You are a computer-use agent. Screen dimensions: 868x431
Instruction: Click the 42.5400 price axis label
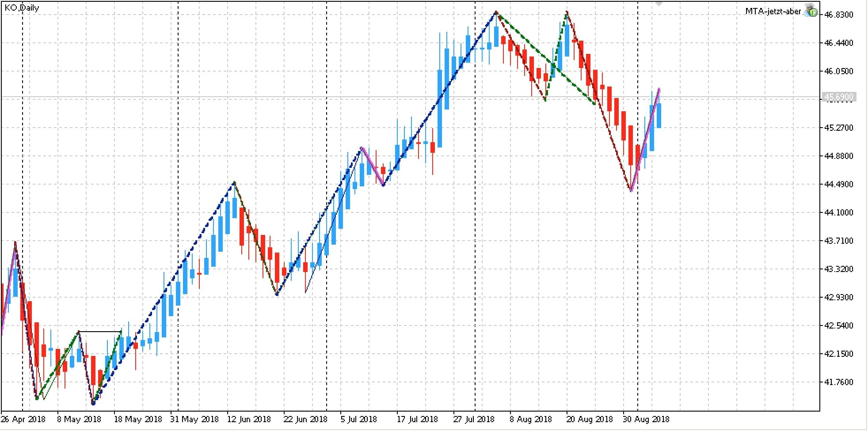[839, 325]
